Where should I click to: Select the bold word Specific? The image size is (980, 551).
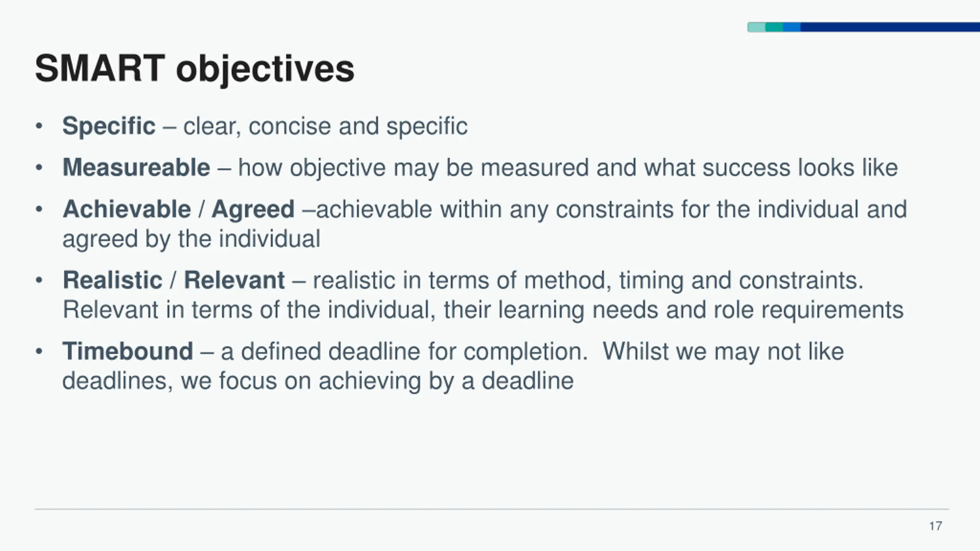click(x=109, y=126)
